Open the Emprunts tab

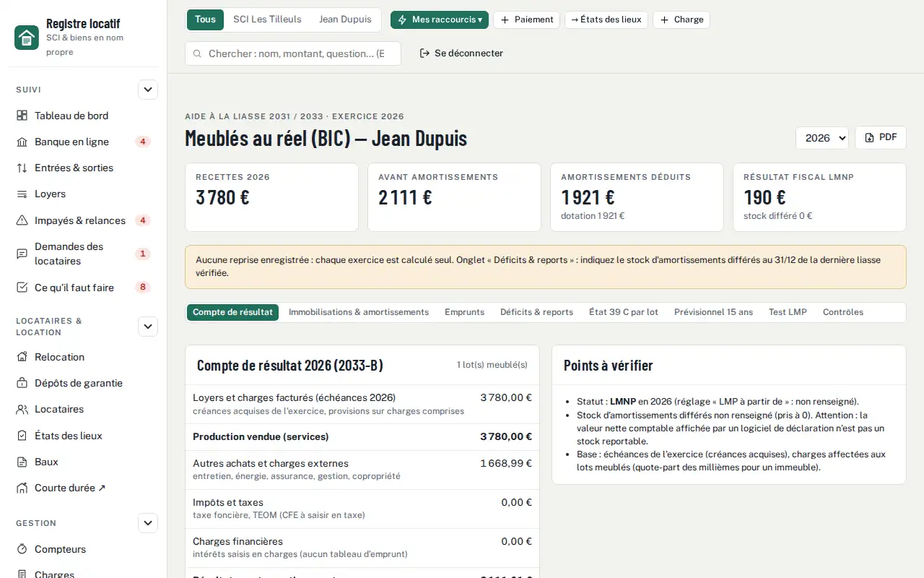(x=464, y=312)
